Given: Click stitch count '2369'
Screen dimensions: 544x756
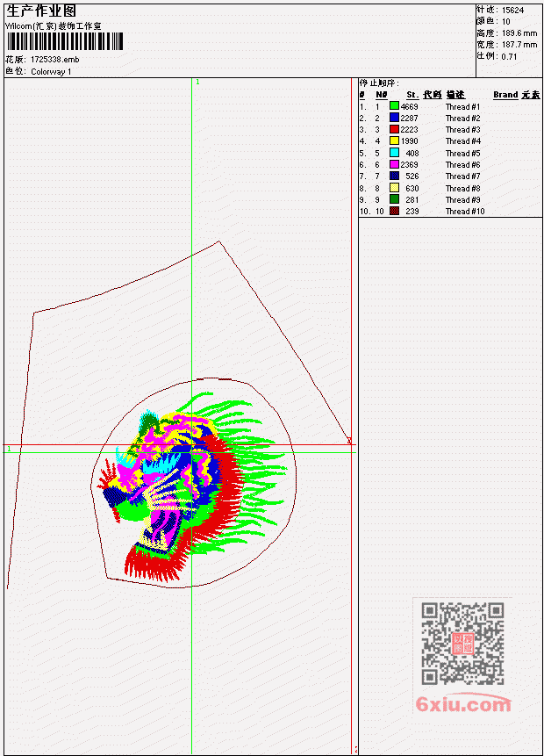Looking at the screenshot, I should [x=409, y=165].
